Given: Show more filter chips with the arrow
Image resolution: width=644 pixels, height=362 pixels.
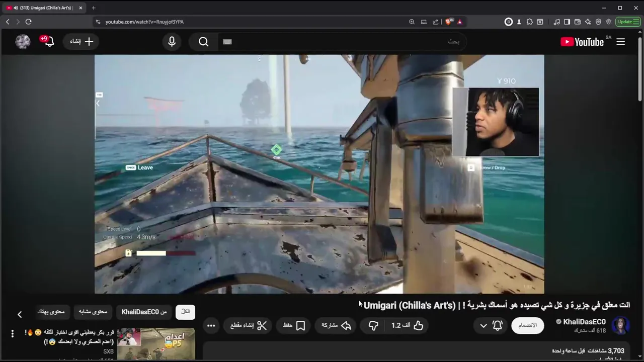Looking at the screenshot, I should click(20, 314).
